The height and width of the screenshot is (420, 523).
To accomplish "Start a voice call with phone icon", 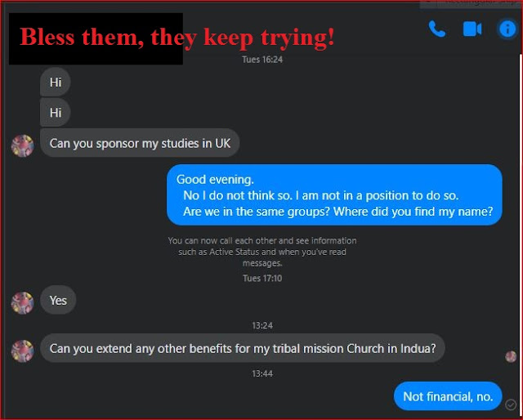I will [437, 29].
